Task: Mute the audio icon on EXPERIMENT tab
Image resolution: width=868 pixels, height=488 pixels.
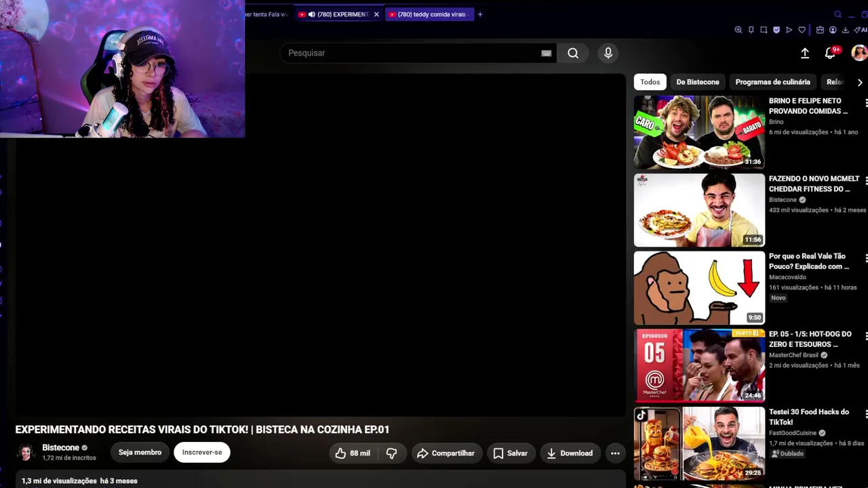Action: pos(311,14)
